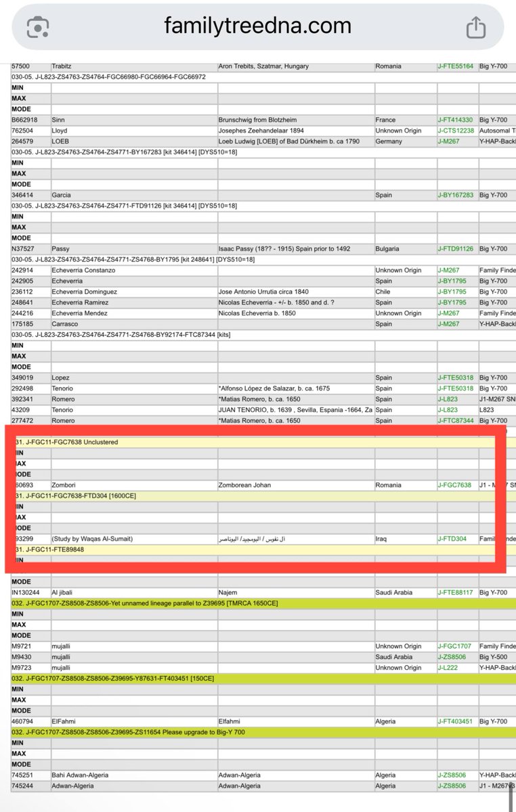Tap the share icon in the address bar

[477, 26]
